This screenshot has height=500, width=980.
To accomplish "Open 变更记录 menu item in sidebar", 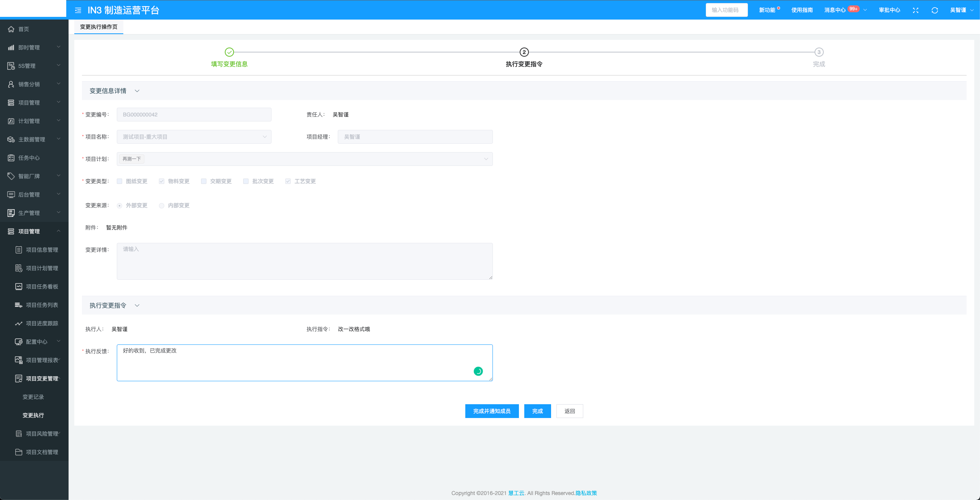I will click(x=33, y=397).
